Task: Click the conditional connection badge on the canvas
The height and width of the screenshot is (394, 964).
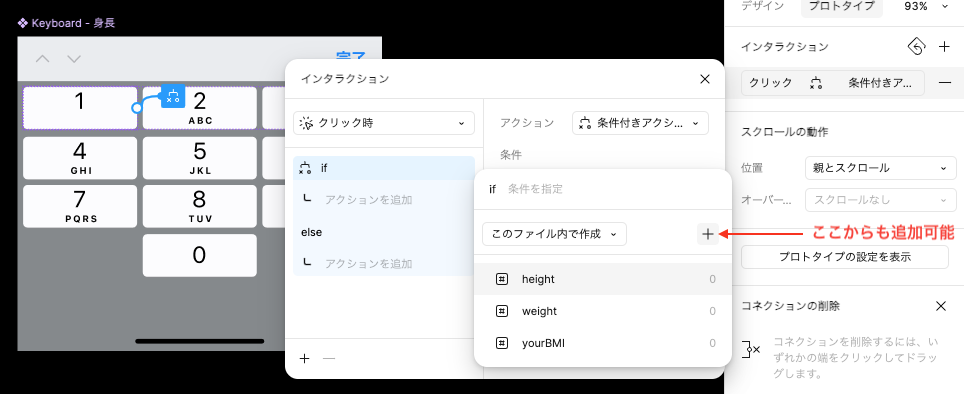Action: pos(173,96)
